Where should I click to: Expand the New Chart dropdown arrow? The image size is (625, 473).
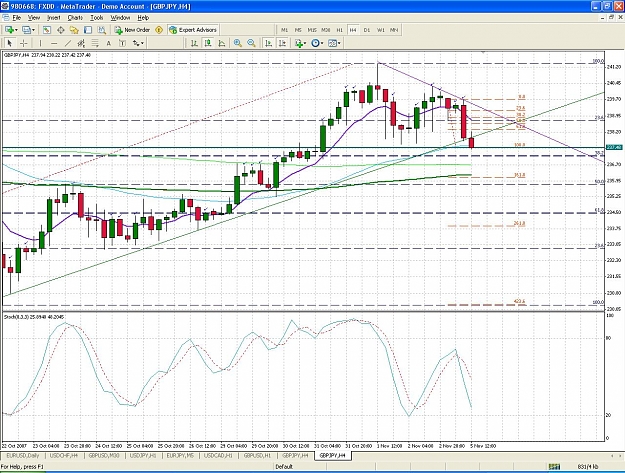point(16,30)
